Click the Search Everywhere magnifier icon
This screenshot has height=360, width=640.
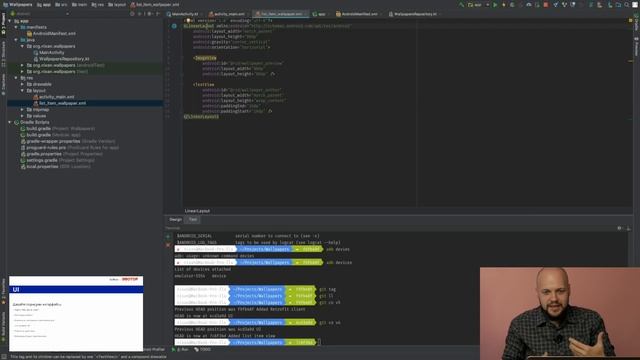(627, 5)
